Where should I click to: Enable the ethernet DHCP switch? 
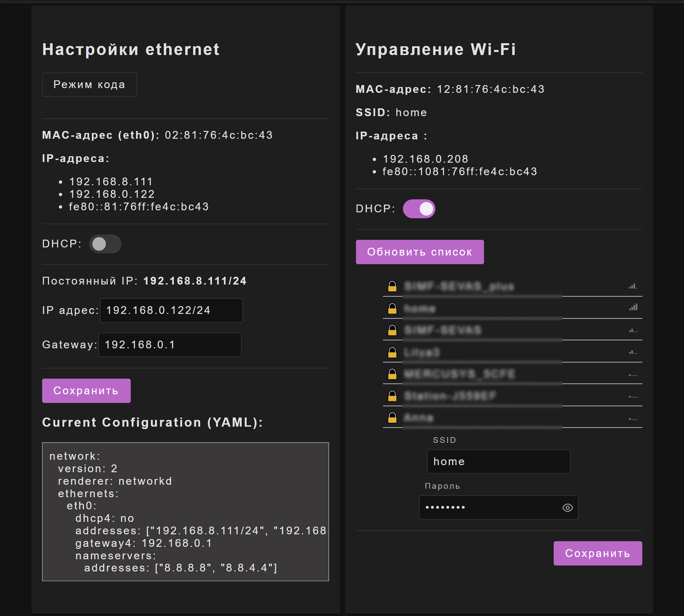(105, 244)
